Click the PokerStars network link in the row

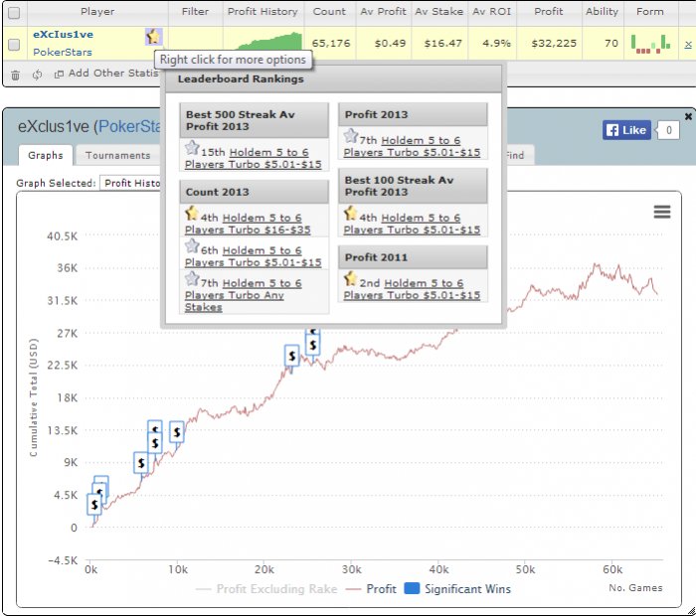(63, 52)
